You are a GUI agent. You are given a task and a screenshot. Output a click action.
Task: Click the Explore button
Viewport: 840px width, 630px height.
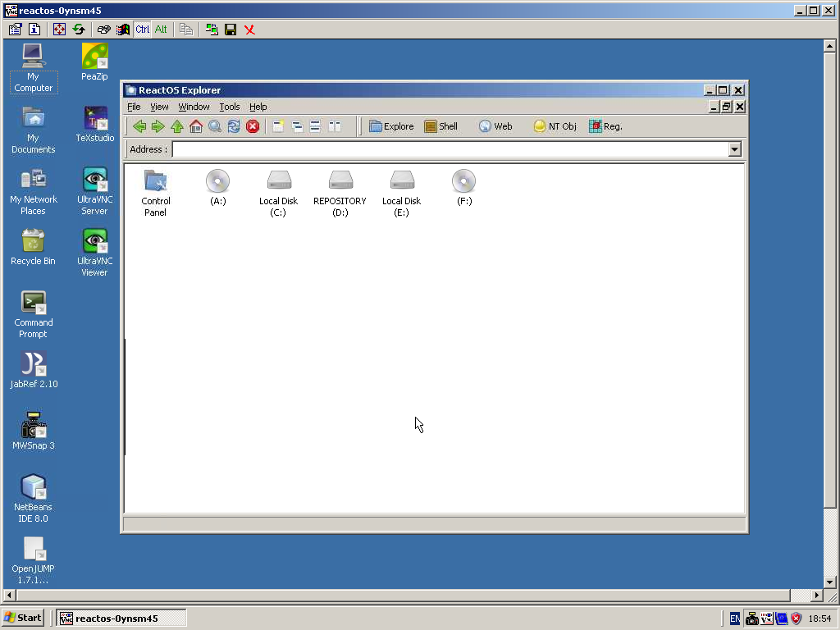pyautogui.click(x=391, y=126)
